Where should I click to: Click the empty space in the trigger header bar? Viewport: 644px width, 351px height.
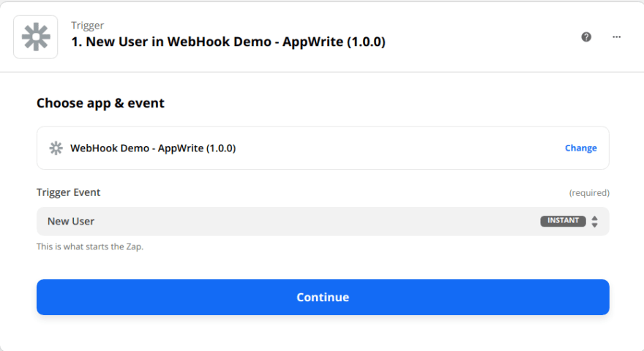481,37
